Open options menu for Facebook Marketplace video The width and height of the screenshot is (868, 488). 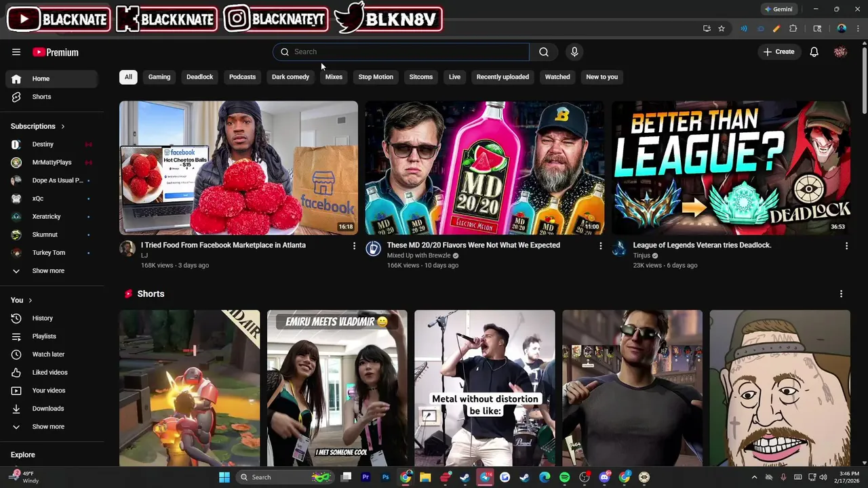354,246
